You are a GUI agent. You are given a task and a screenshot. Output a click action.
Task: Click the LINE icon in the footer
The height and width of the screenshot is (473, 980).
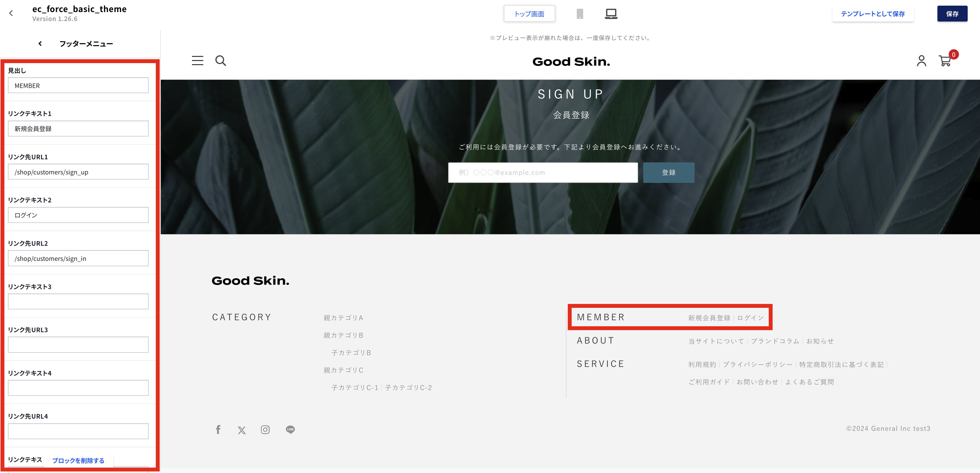point(290,429)
